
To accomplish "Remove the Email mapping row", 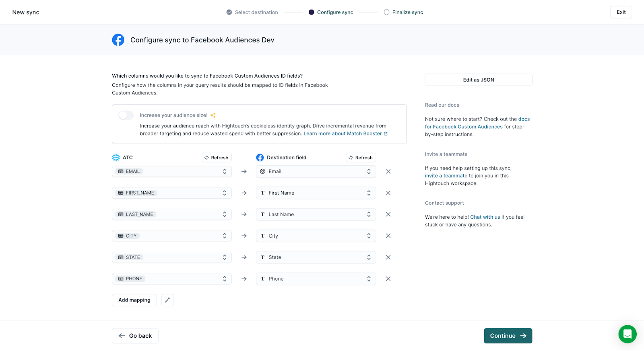I will (388, 171).
